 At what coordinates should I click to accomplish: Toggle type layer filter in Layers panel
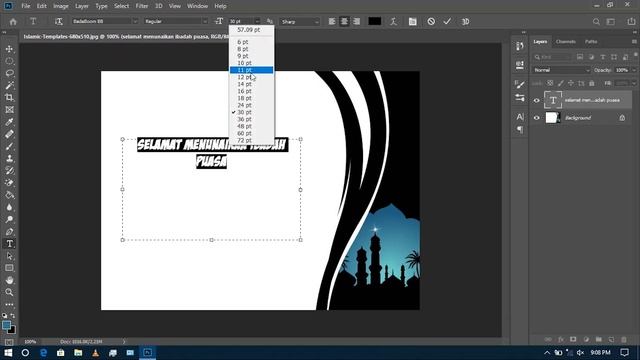(603, 57)
